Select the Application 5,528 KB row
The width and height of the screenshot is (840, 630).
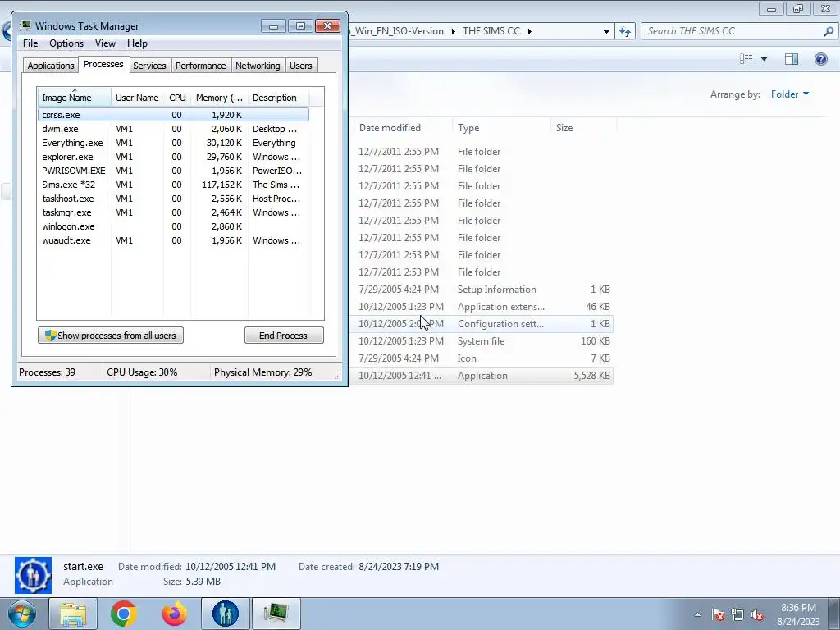(482, 376)
